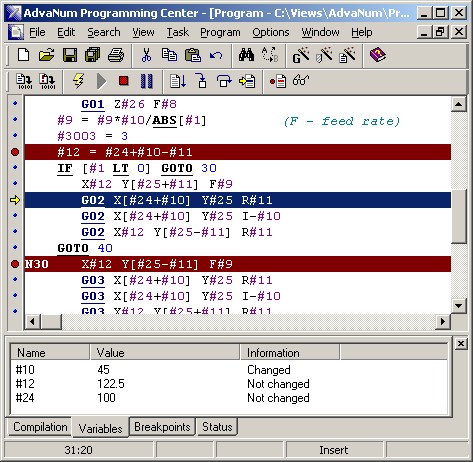Image resolution: width=473 pixels, height=462 pixels.
Task: Click the horizontal scrollbar left arrow
Action: click(x=32, y=321)
